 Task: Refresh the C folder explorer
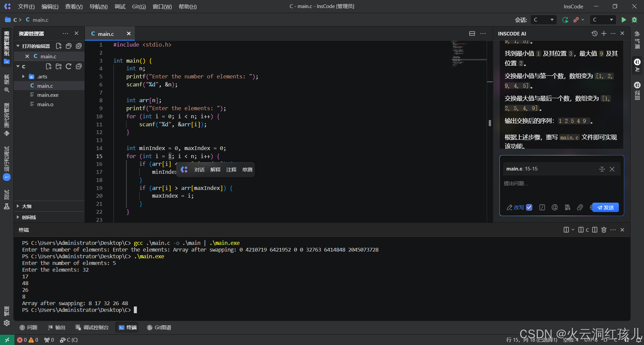pyautogui.click(x=69, y=66)
